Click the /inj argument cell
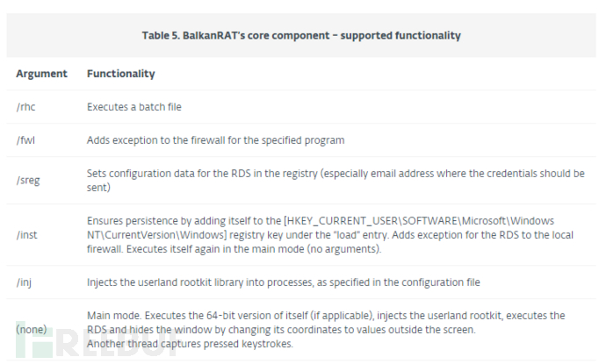Viewport: 606px width, 364px height. [24, 282]
